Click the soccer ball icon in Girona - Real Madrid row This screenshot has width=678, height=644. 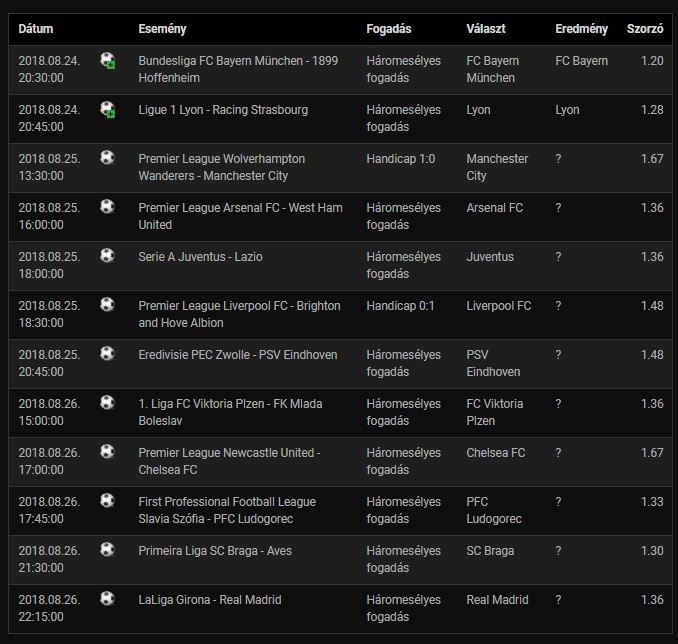[107, 598]
